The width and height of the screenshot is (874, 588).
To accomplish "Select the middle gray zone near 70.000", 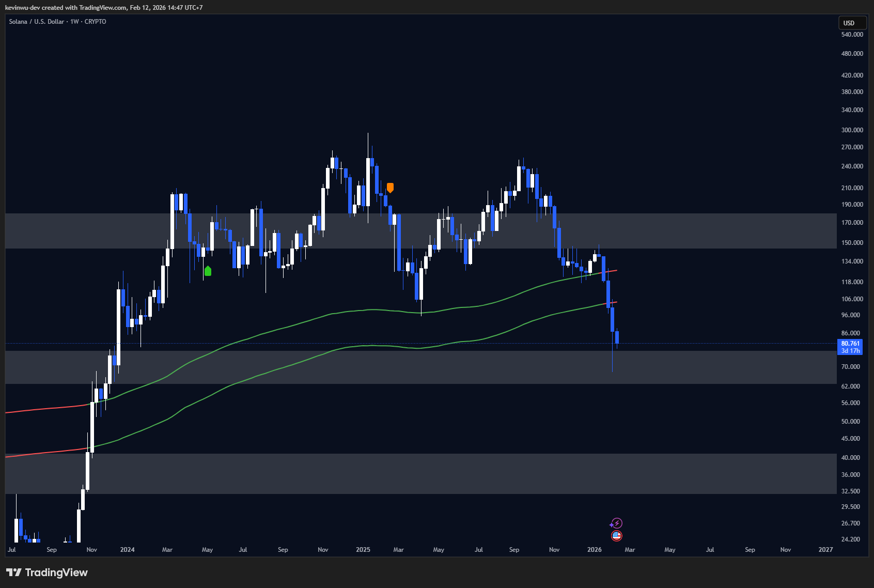I will (413, 367).
